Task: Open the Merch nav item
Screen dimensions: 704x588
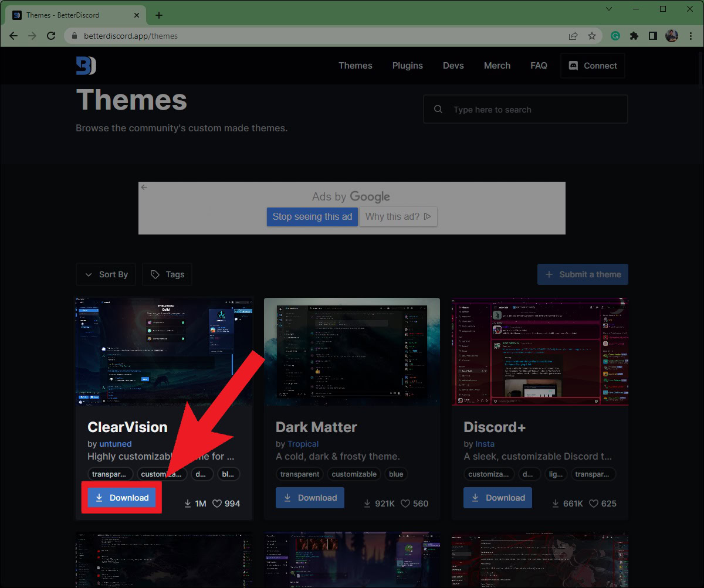Action: tap(497, 66)
